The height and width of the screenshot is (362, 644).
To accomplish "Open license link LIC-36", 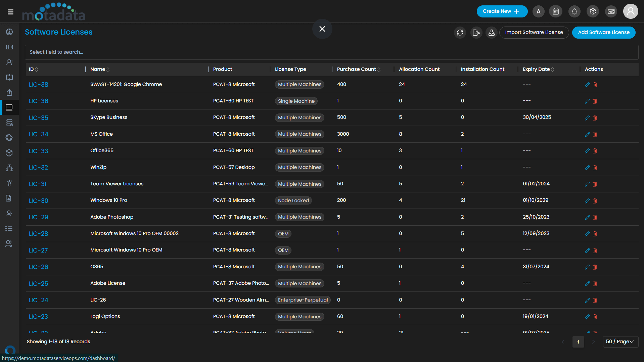I will 39,101.
